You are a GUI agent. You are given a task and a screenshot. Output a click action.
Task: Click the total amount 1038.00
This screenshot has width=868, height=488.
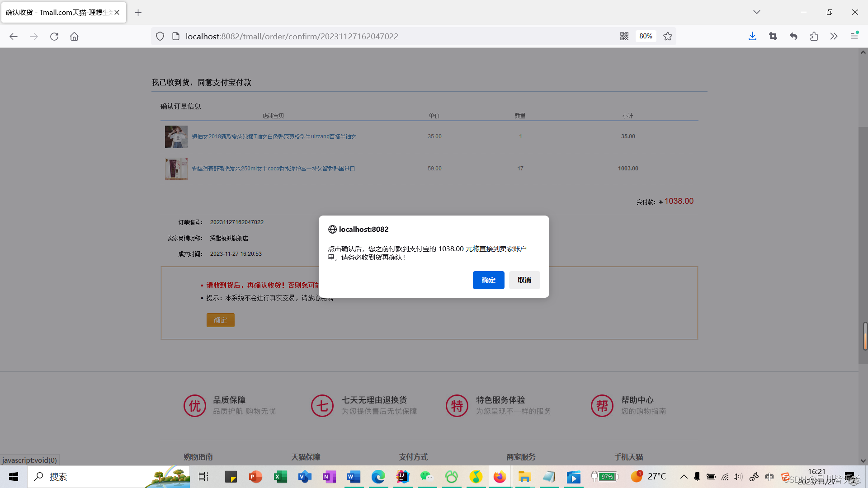tap(679, 201)
